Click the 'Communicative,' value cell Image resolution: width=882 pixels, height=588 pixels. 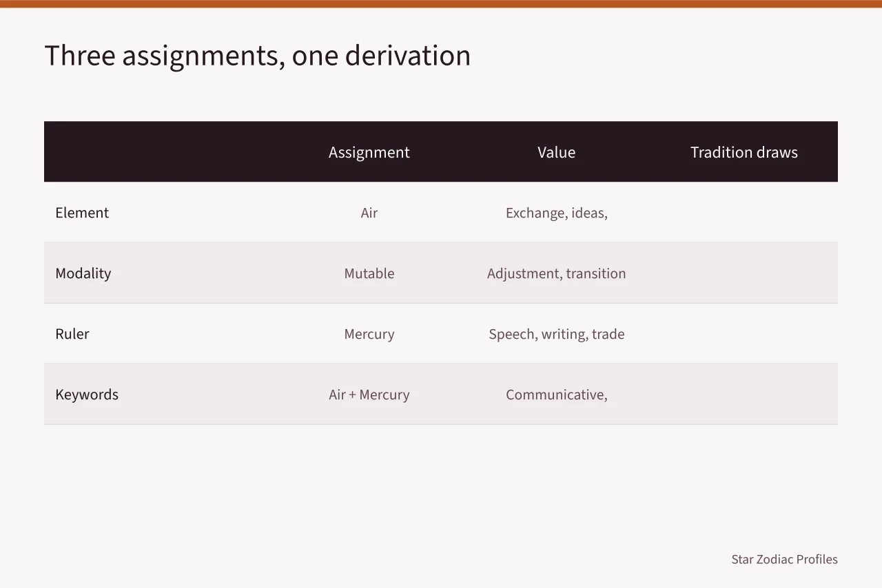pyautogui.click(x=557, y=395)
